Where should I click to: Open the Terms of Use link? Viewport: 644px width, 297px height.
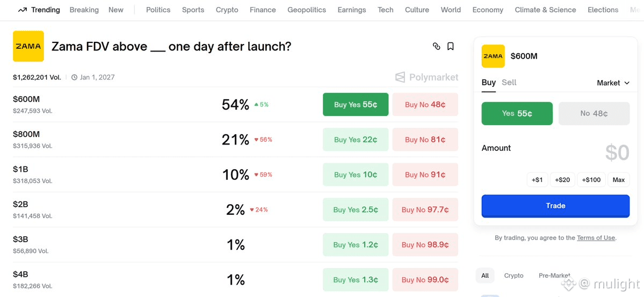[596, 237]
